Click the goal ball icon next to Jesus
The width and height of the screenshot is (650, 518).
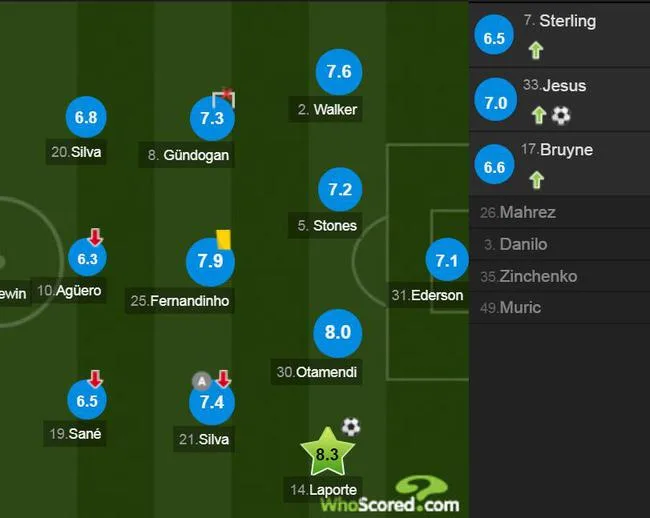[561, 115]
